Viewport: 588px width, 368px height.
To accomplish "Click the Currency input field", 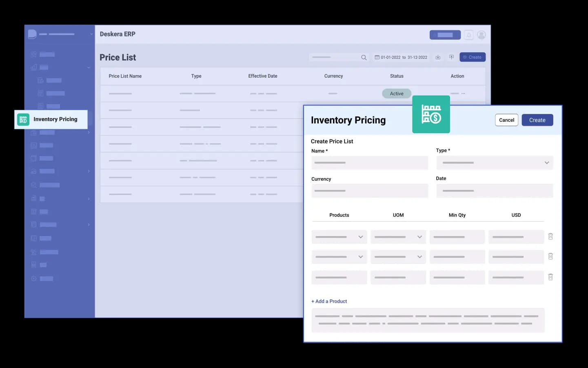I will pyautogui.click(x=370, y=191).
